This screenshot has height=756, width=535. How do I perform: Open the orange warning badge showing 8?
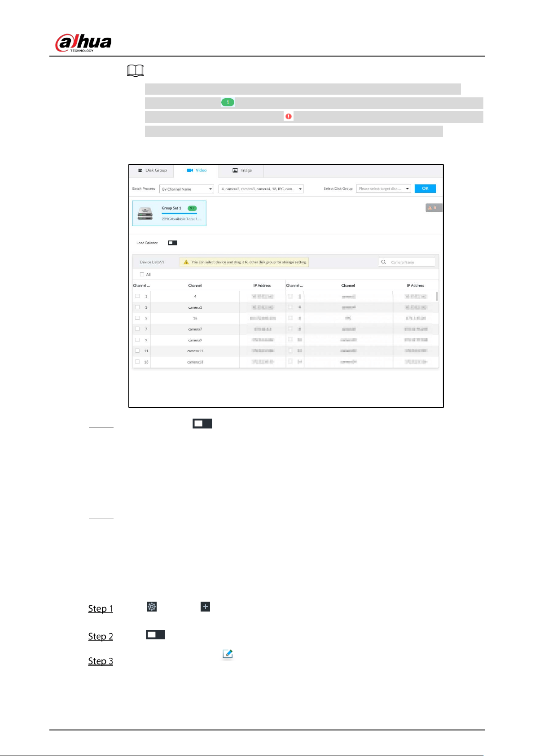(x=434, y=208)
